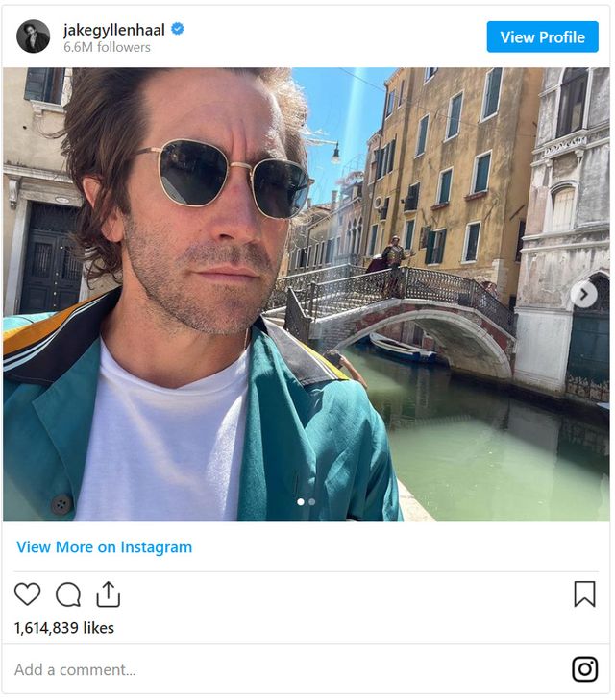
Task: Click the 6.6M followers text
Action: click(x=107, y=47)
